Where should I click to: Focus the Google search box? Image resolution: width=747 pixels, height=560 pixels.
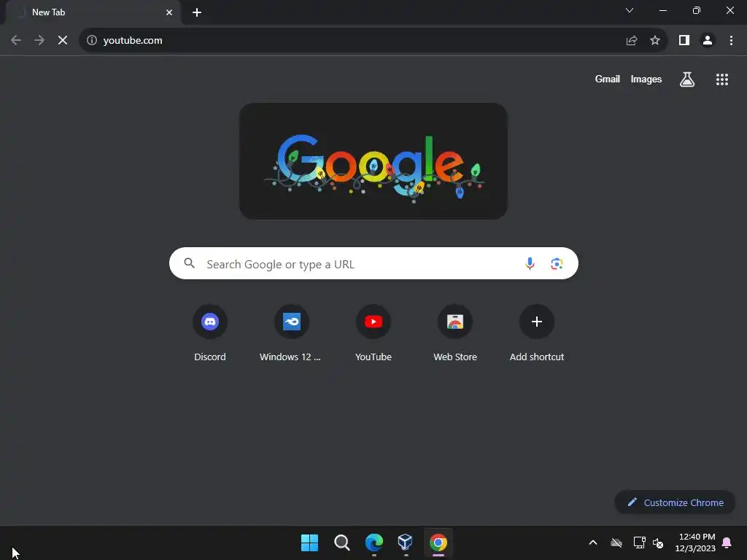point(373,263)
